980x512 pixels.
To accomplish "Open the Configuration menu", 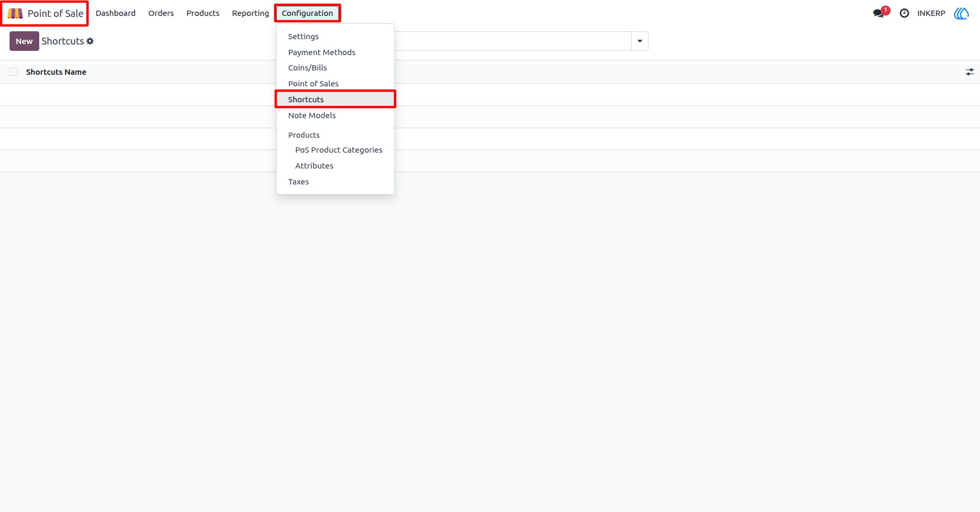I will click(x=308, y=13).
